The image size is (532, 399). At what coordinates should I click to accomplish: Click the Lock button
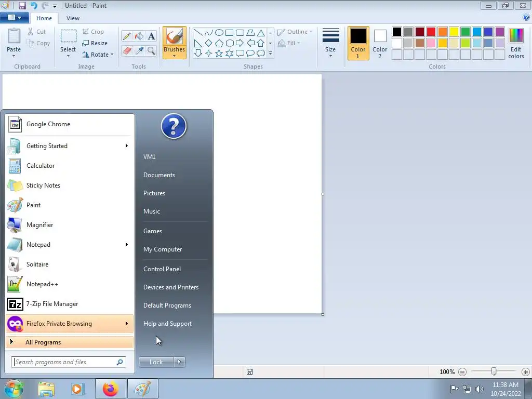(x=156, y=362)
